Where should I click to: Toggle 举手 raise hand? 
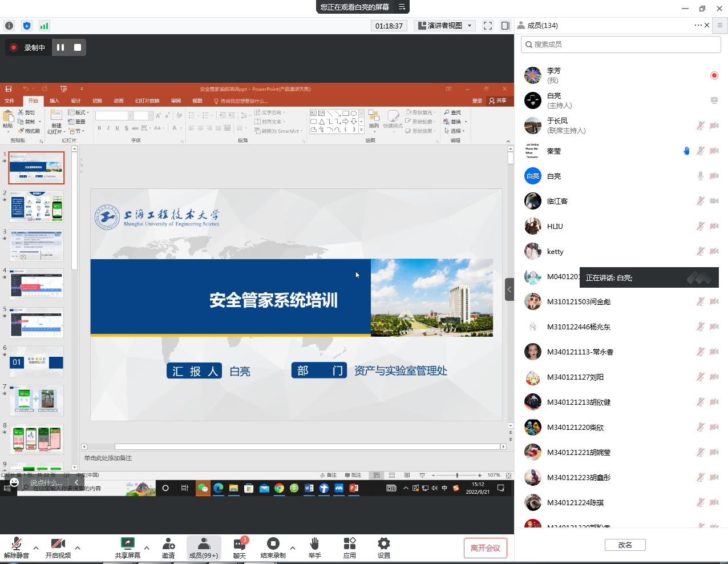point(314,547)
